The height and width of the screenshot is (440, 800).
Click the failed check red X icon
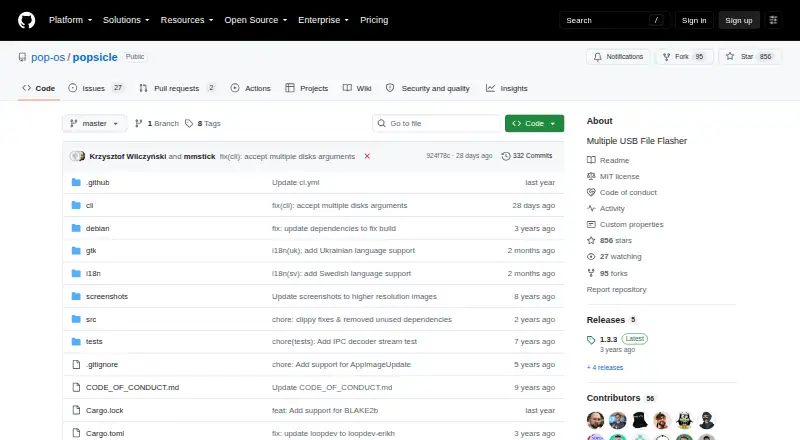click(x=367, y=156)
